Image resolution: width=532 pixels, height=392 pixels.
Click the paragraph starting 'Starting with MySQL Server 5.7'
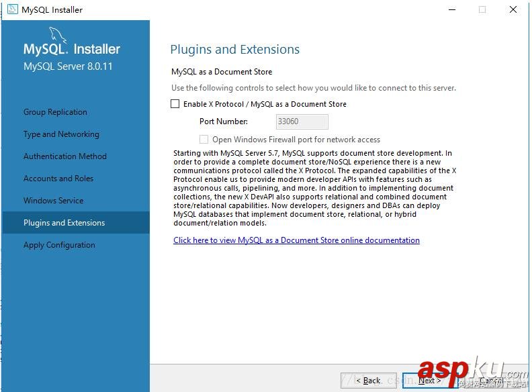click(x=315, y=188)
